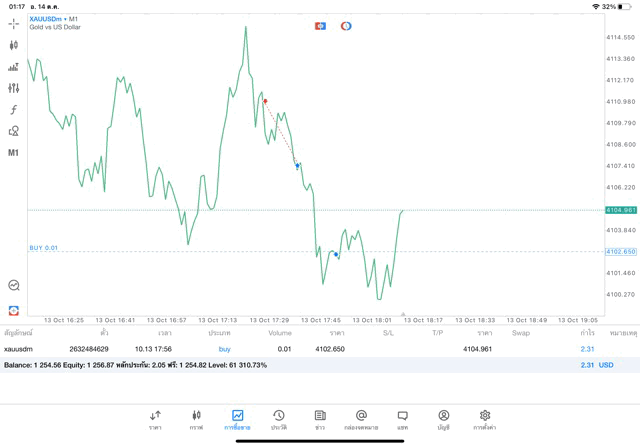Open the candlestick chart type icon

(x=14, y=45)
